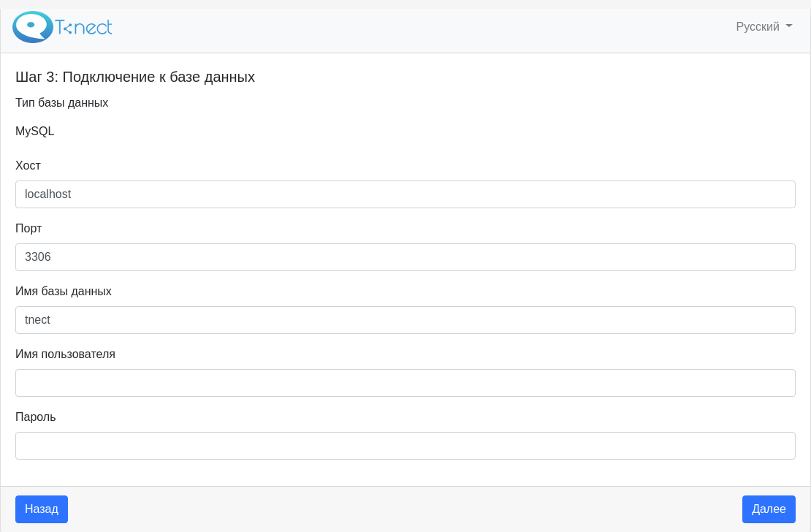The width and height of the screenshot is (811, 532).
Task: Click the Хост field label
Action: (x=28, y=166)
